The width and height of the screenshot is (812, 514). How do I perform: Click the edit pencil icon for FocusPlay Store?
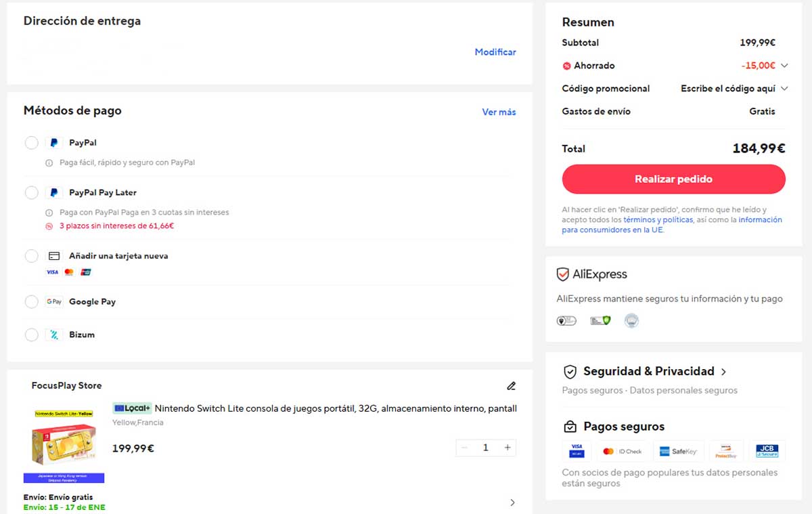pos(511,386)
